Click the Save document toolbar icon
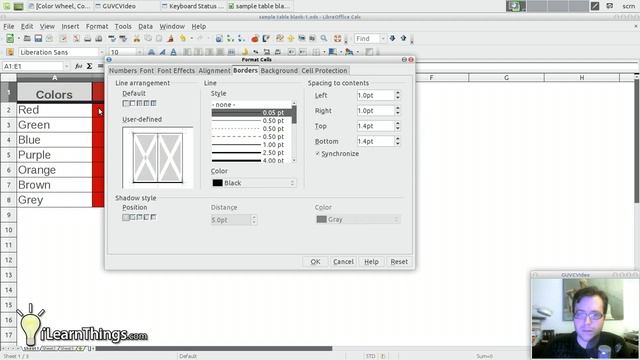640x360 pixels. coord(38,38)
